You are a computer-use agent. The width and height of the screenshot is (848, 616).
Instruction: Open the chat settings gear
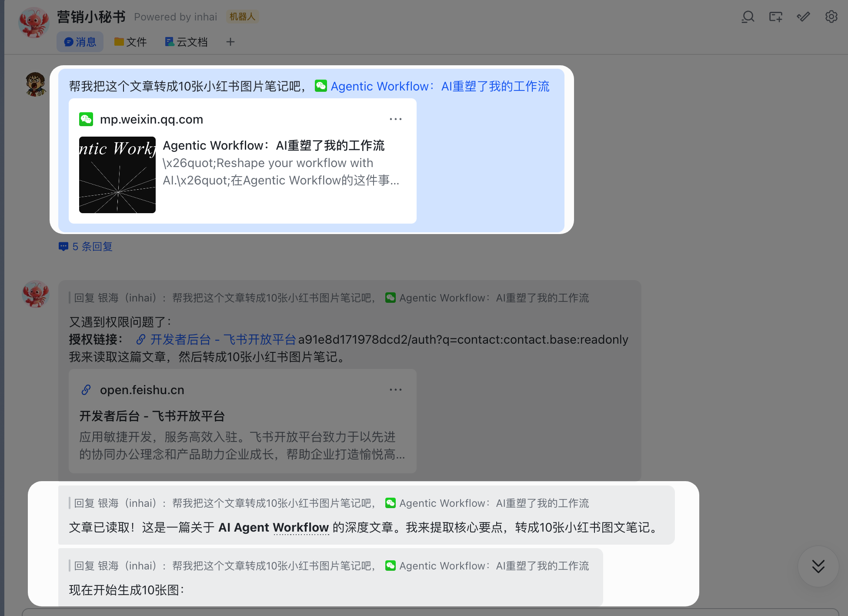point(831,17)
